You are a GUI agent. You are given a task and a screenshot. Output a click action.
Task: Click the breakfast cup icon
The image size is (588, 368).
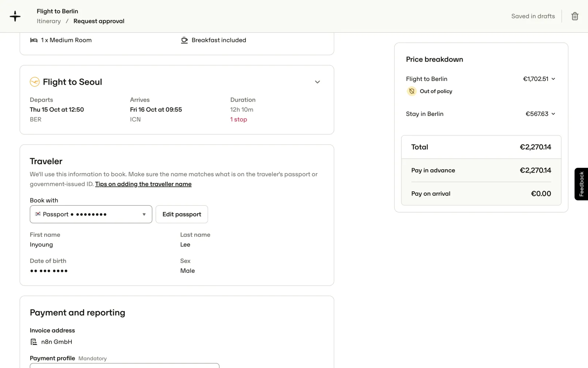[184, 40]
